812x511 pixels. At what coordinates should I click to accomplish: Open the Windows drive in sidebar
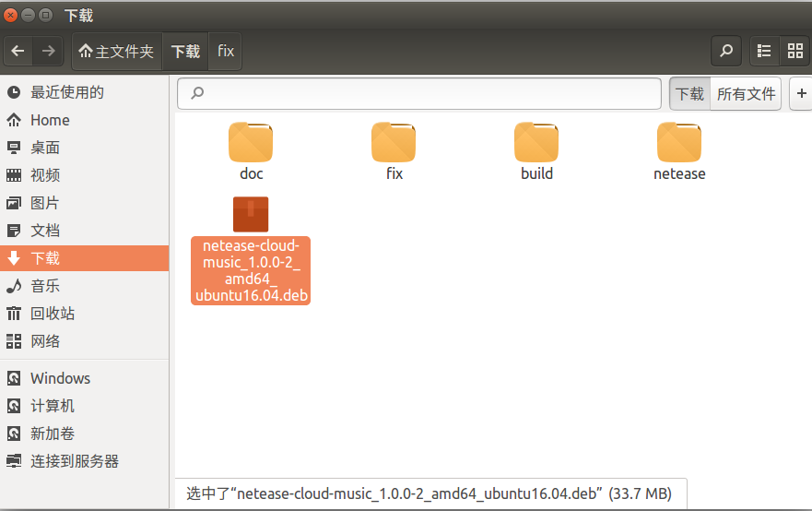tap(85, 378)
